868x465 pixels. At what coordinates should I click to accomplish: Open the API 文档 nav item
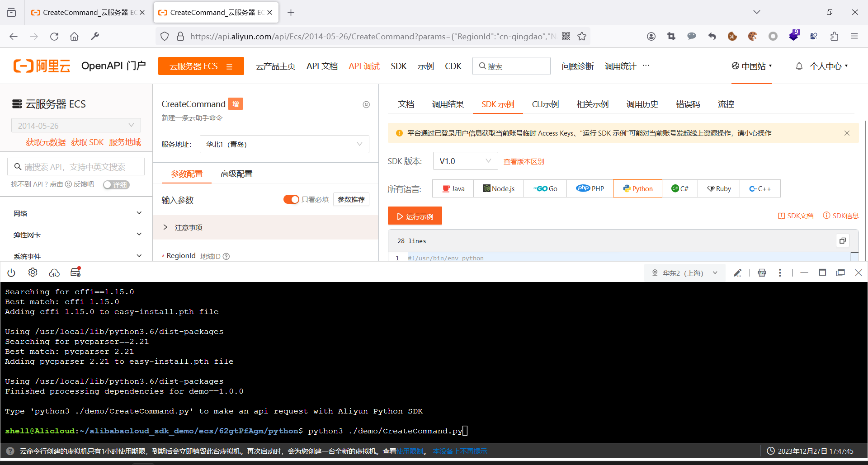(322, 66)
